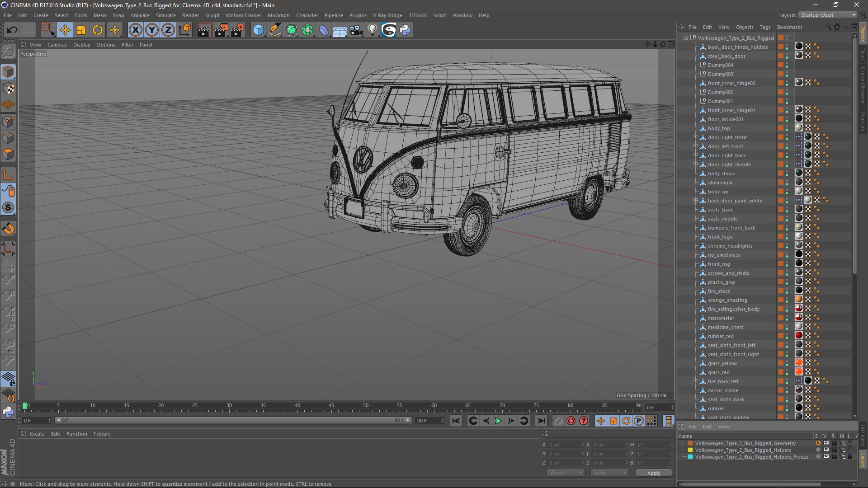
Task: Toggle view visibility of Helpers layer
Action: point(826,450)
